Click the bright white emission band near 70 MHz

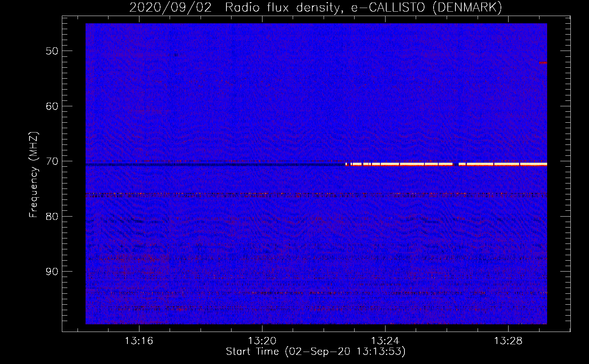click(446, 164)
